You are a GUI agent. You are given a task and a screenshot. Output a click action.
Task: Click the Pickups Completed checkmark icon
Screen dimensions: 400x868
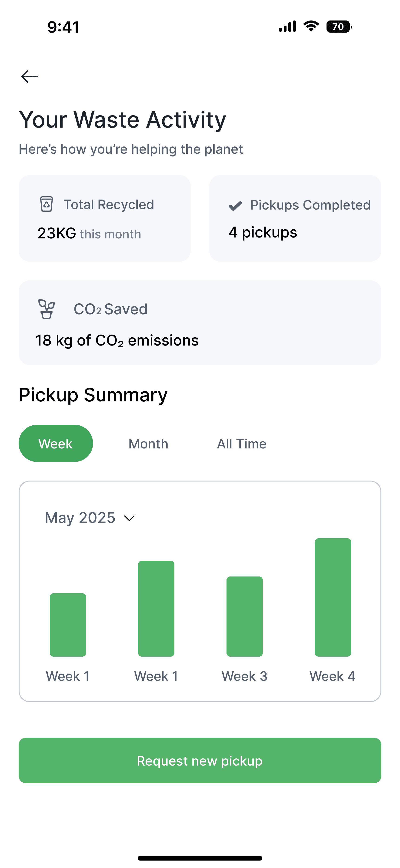point(235,206)
